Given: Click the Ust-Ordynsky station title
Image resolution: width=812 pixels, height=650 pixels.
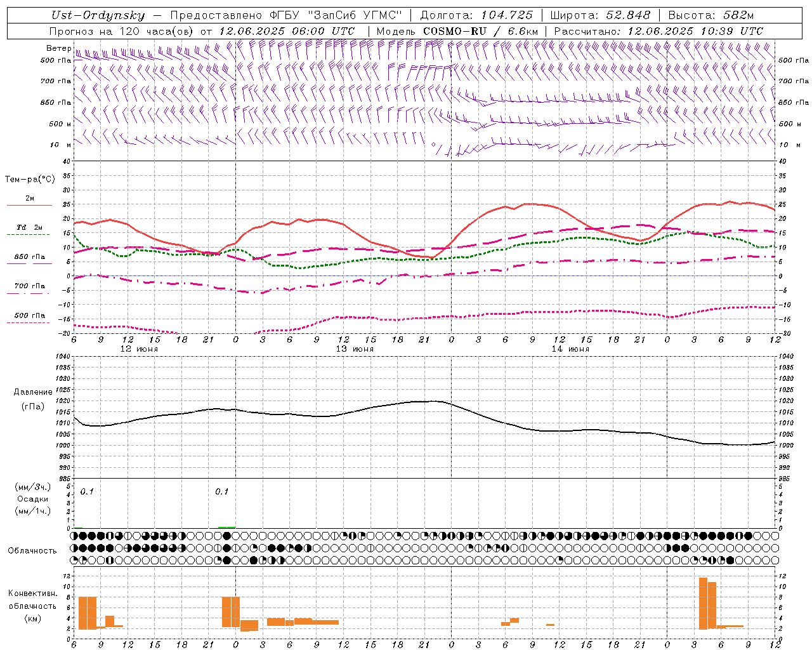Looking at the screenshot, I should tap(98, 15).
